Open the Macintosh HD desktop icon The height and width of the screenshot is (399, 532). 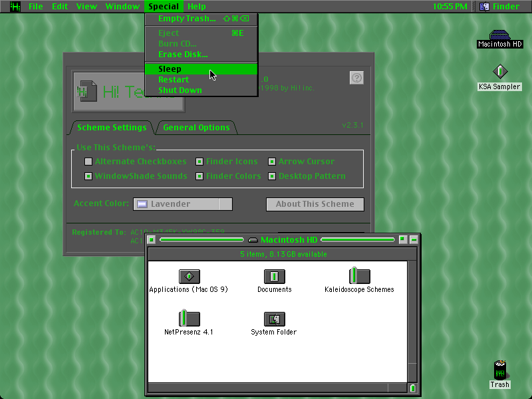(x=499, y=35)
